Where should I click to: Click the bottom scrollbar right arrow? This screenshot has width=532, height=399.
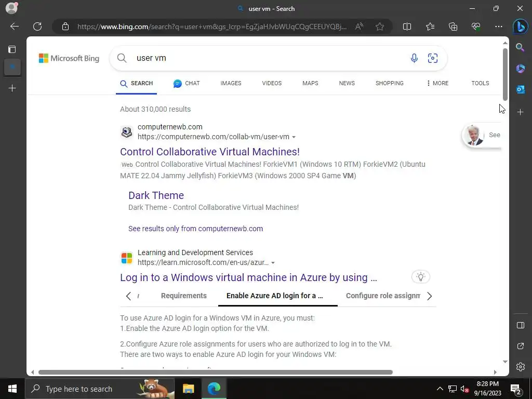tap(495, 372)
